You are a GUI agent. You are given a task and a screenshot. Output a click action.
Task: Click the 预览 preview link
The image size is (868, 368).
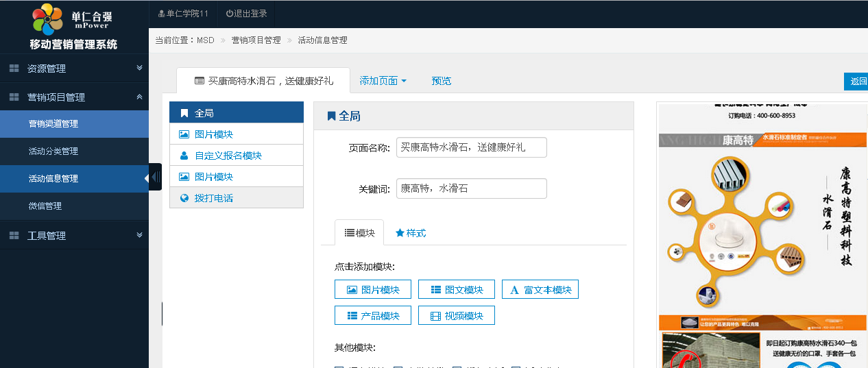(x=441, y=81)
